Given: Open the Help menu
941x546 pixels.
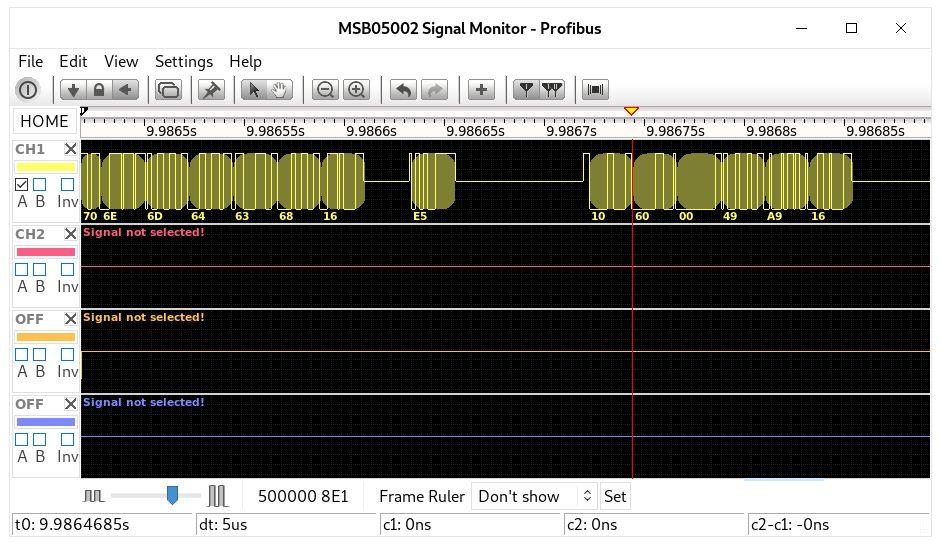Looking at the screenshot, I should click(245, 62).
